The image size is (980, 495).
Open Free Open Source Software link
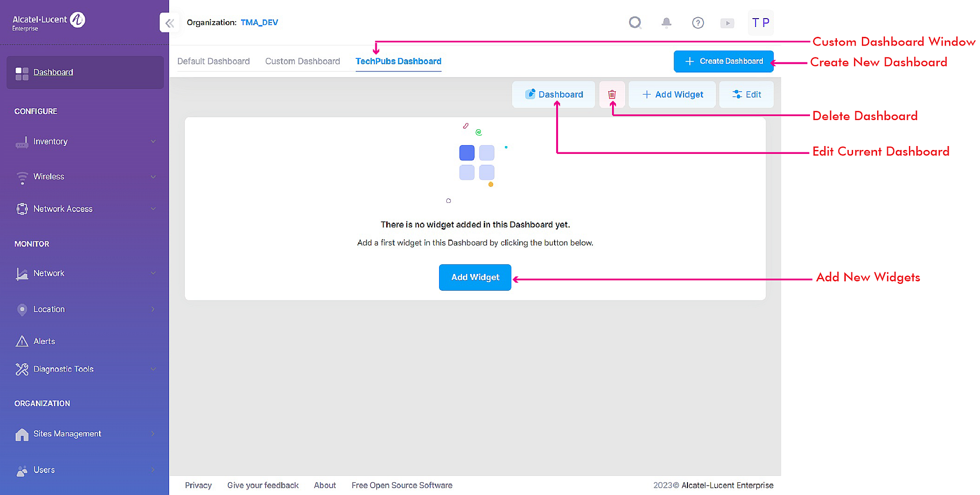coord(402,485)
